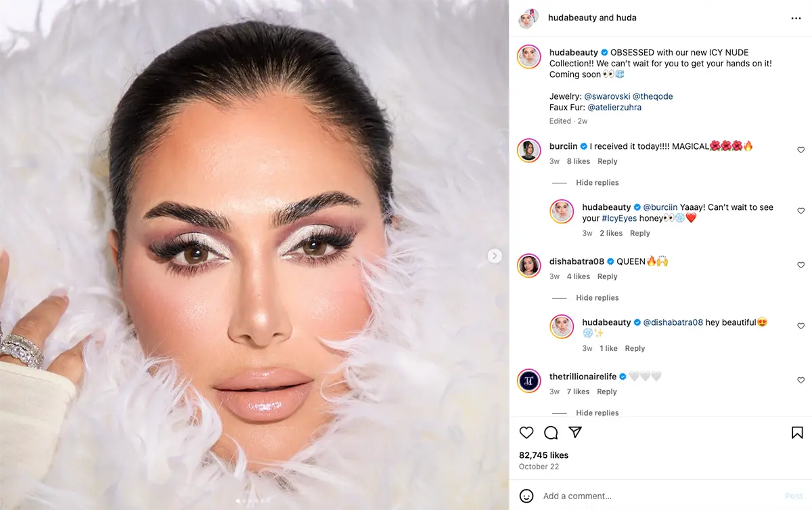Hide replies under dishabatra08's comment

click(597, 298)
